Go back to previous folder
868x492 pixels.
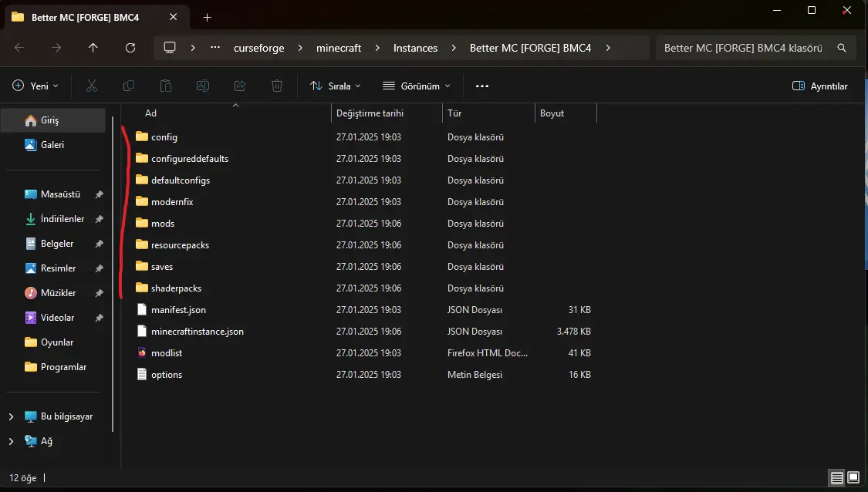(19, 48)
